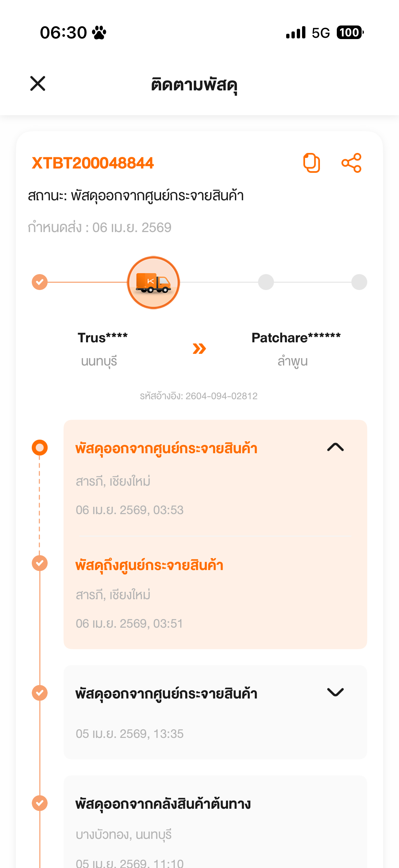
Task: Select the พัสดุถึงศูนย์กระจายสินค้า checkmark marker
Action: (x=40, y=563)
